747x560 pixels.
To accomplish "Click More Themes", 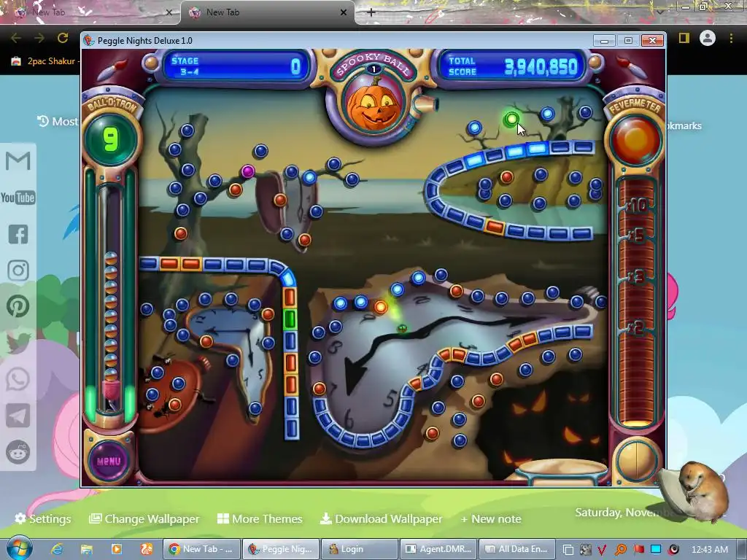I will tap(260, 518).
